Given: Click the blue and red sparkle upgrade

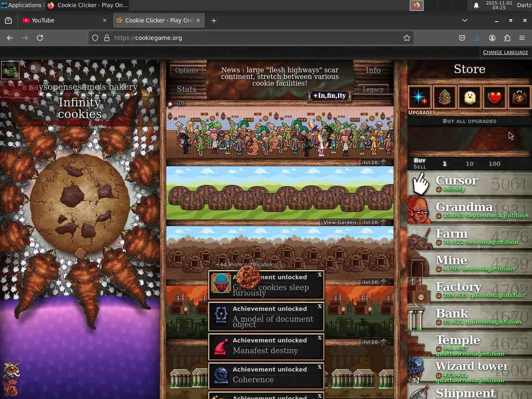Looking at the screenshot, I should [x=420, y=97].
